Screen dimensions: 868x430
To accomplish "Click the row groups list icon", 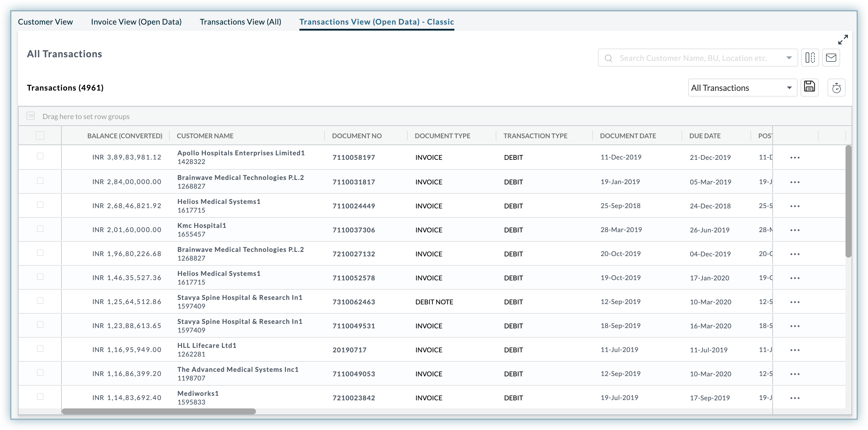I will coord(31,116).
